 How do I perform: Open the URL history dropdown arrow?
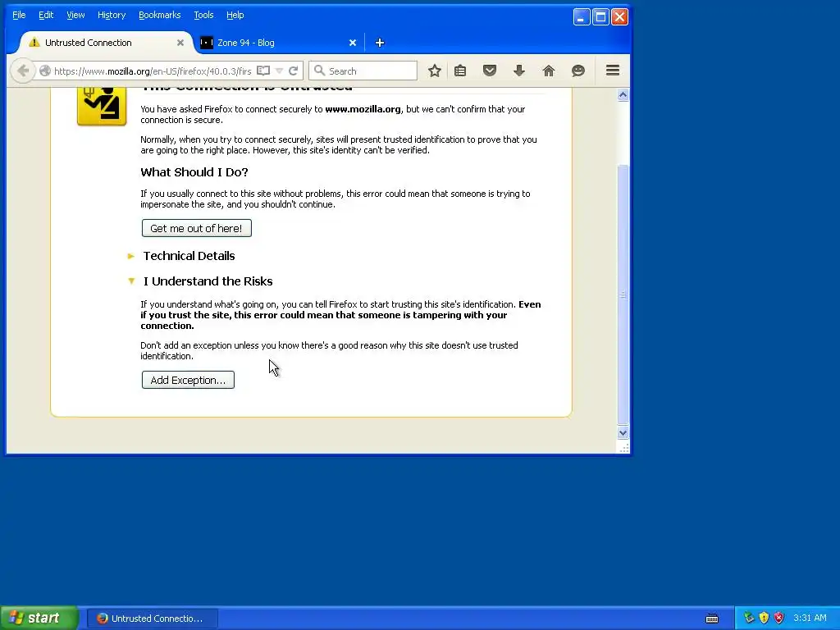(279, 71)
